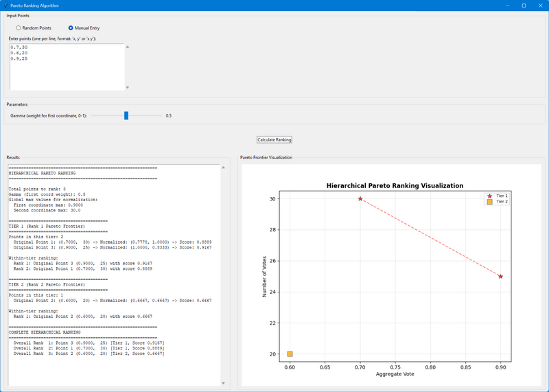Image resolution: width=549 pixels, height=392 pixels.
Task: Click the Tier 2 legend square marker
Action: click(489, 202)
